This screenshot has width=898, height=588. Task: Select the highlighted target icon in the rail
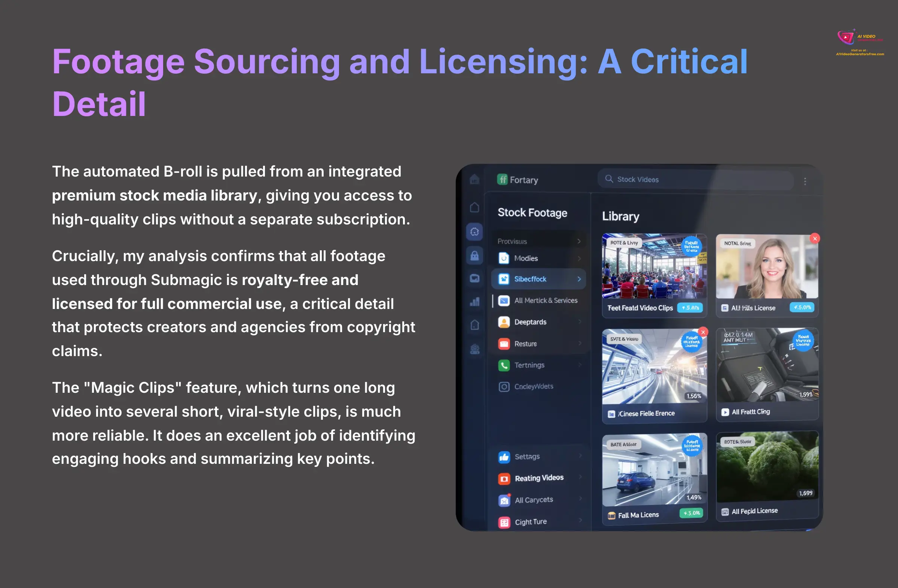click(475, 232)
